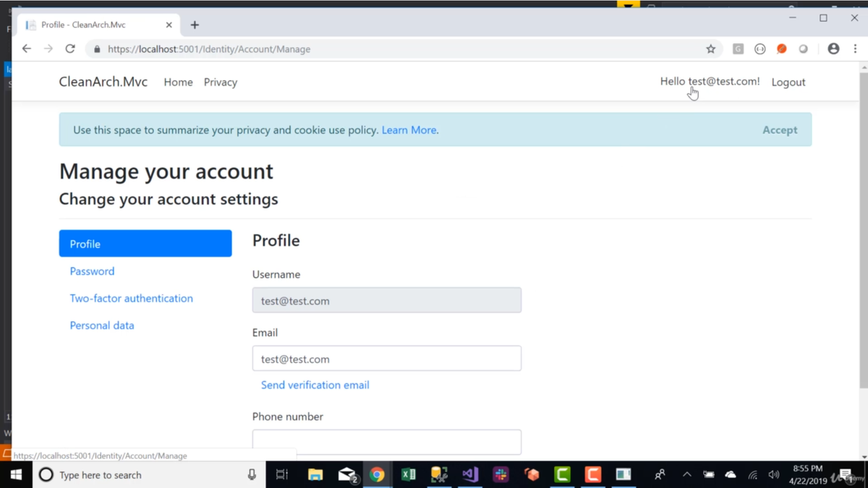Open the Personal data section
This screenshot has width=868, height=488.
coord(102,325)
